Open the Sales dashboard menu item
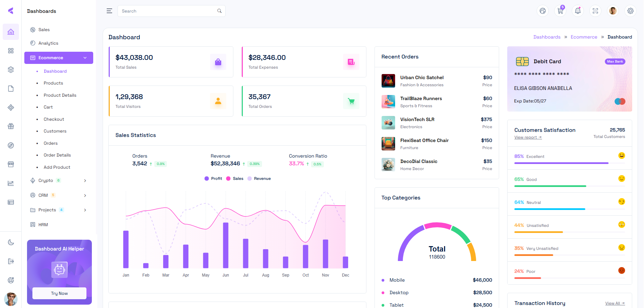The image size is (644, 308). [x=44, y=30]
